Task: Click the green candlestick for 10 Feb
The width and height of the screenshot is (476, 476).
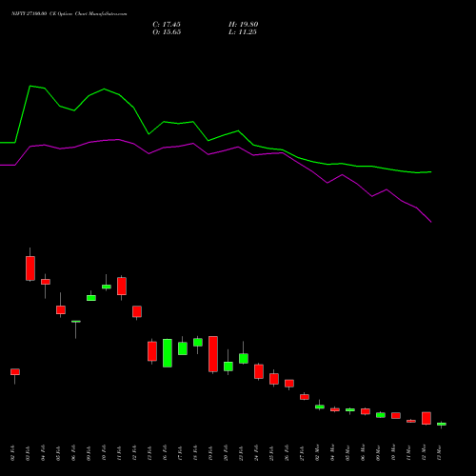Action: click(x=107, y=287)
